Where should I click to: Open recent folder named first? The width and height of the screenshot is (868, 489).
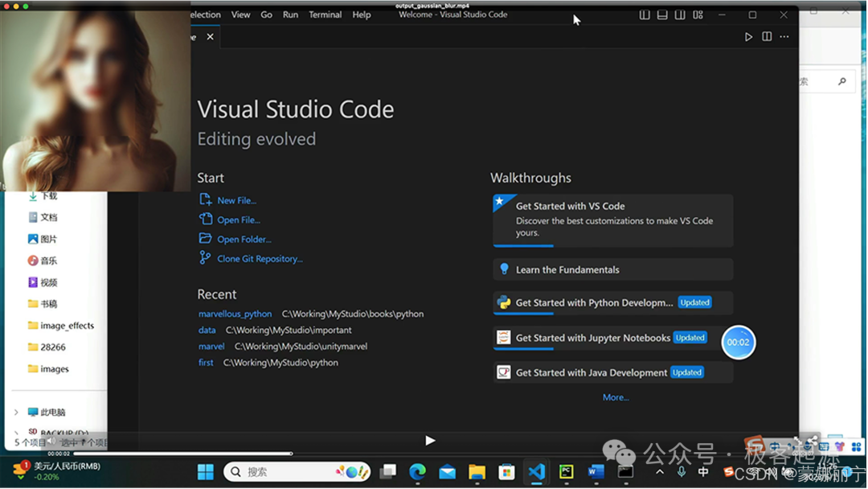click(x=206, y=363)
